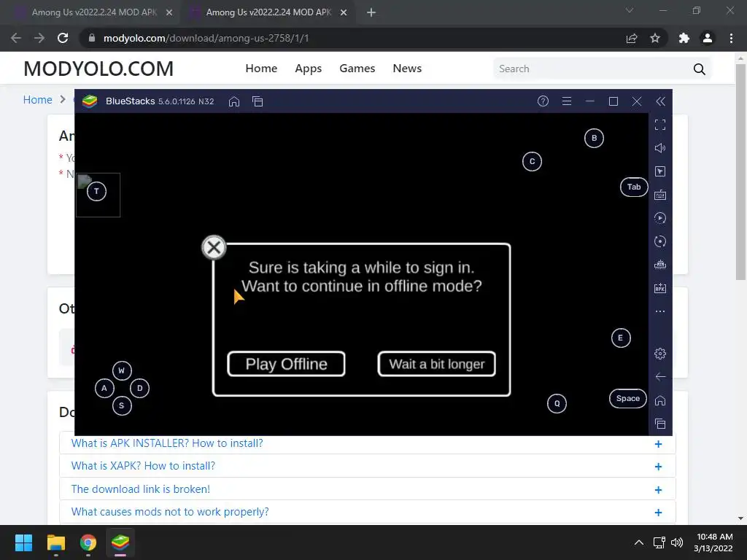The image size is (747, 560).
Task: Click the Q key overlay control
Action: click(557, 404)
